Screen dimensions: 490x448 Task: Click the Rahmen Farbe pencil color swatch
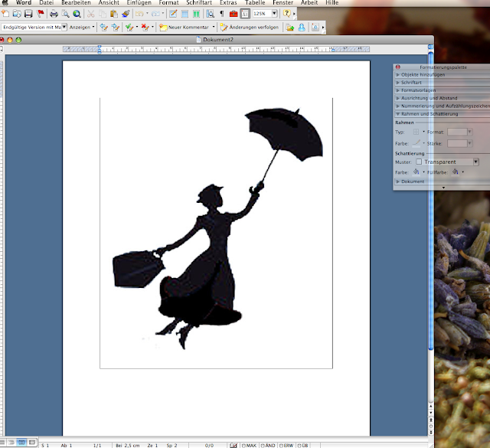point(416,143)
